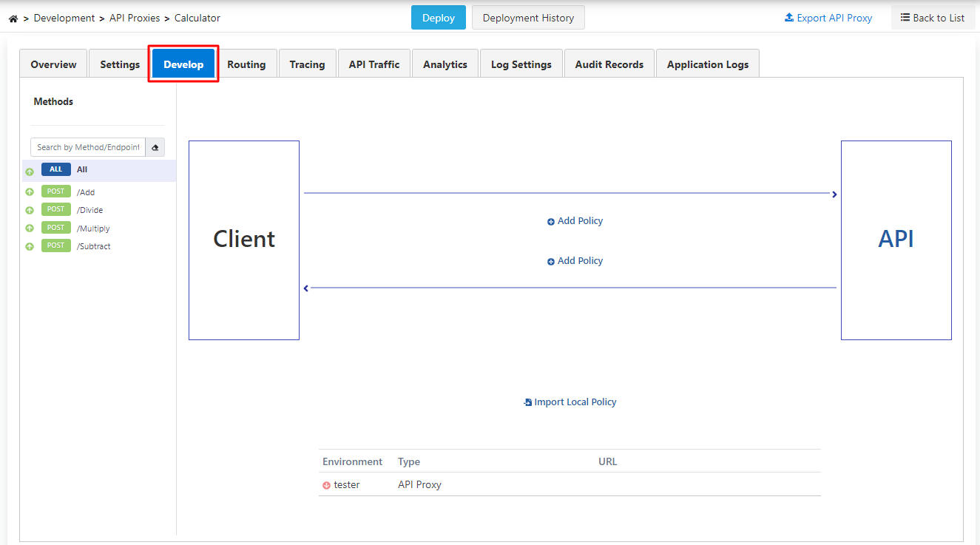
Task: Click Export API Proxy link
Action: point(828,18)
